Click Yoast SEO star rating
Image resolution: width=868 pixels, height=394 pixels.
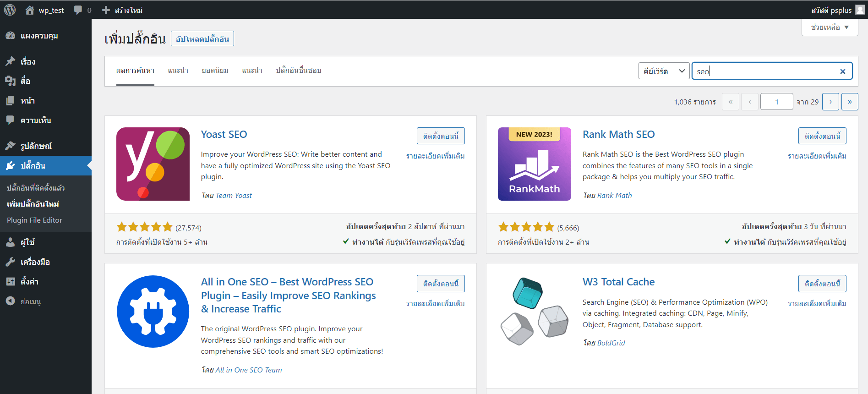144,227
